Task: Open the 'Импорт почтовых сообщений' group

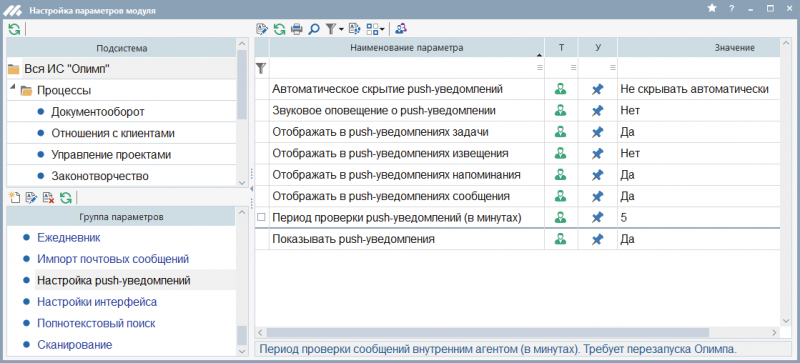Action: (x=113, y=259)
